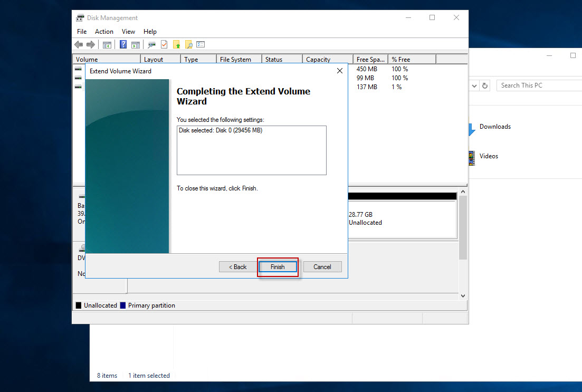
Task: Expand the address bar history dropdown
Action: 474,85
